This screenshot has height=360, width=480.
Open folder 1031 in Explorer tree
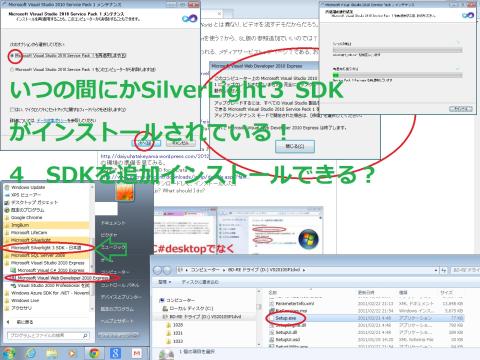pyautogui.click(x=174, y=333)
